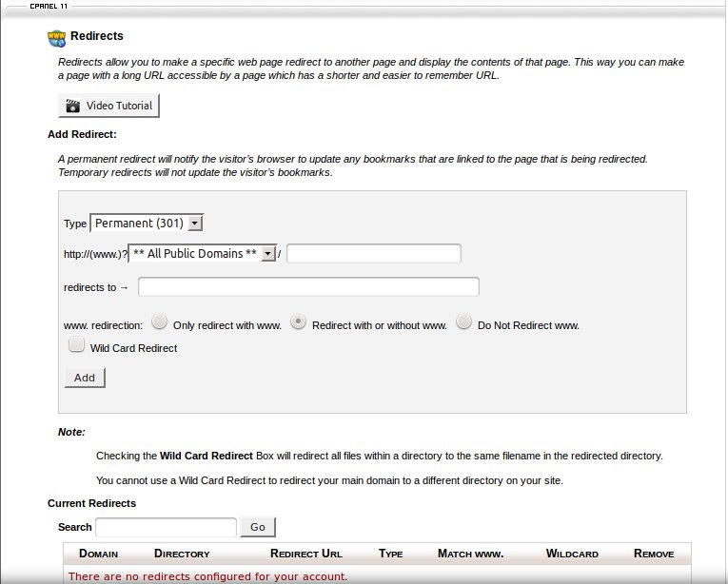The height and width of the screenshot is (584, 728).
Task: Click the Match www. column header
Action: tap(470, 554)
